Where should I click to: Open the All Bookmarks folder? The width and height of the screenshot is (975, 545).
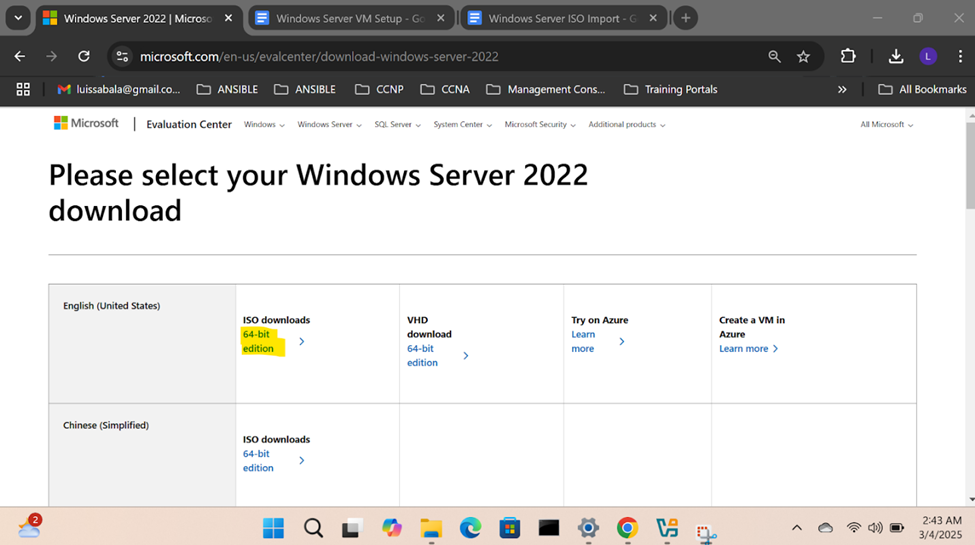922,90
